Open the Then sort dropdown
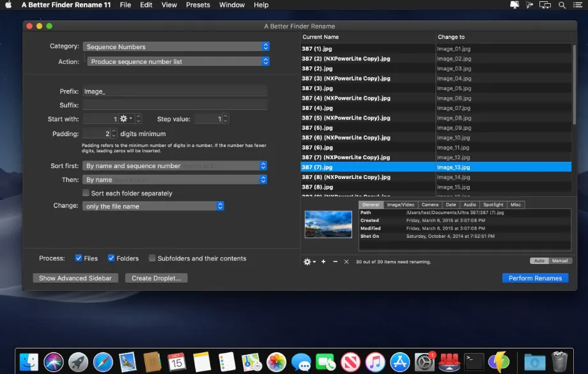 coord(174,180)
